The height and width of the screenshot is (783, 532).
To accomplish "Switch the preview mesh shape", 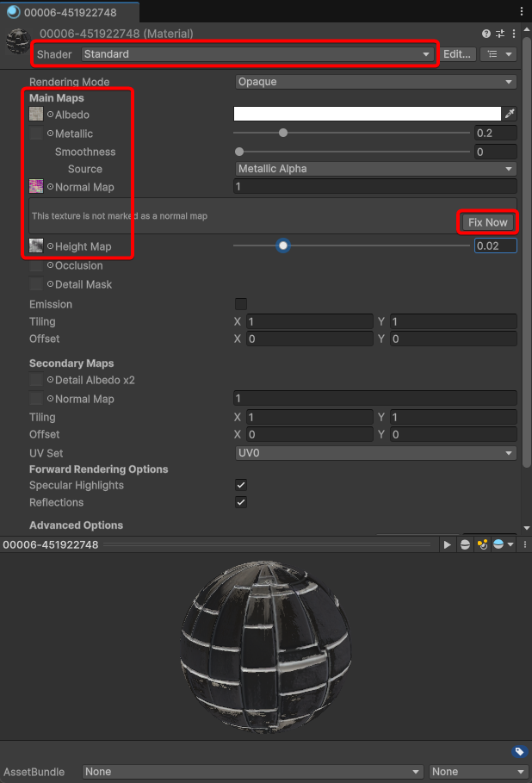I will coord(465,545).
